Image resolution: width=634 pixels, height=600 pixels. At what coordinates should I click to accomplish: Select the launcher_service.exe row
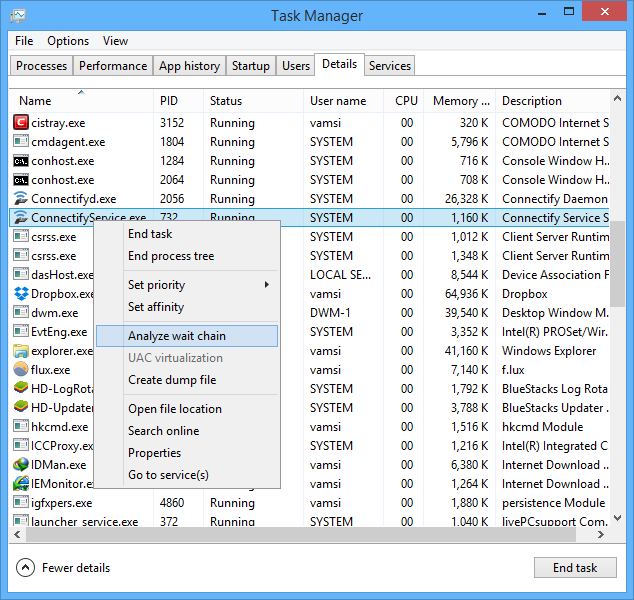coord(309,521)
